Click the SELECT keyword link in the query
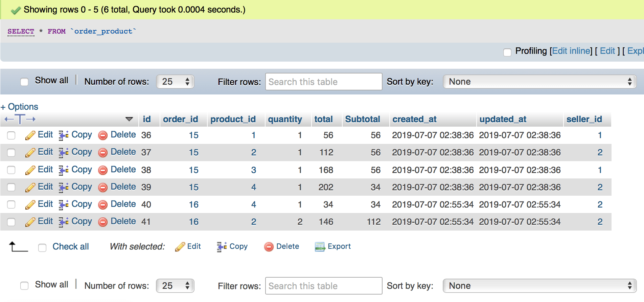This screenshot has width=644, height=302. point(21,31)
